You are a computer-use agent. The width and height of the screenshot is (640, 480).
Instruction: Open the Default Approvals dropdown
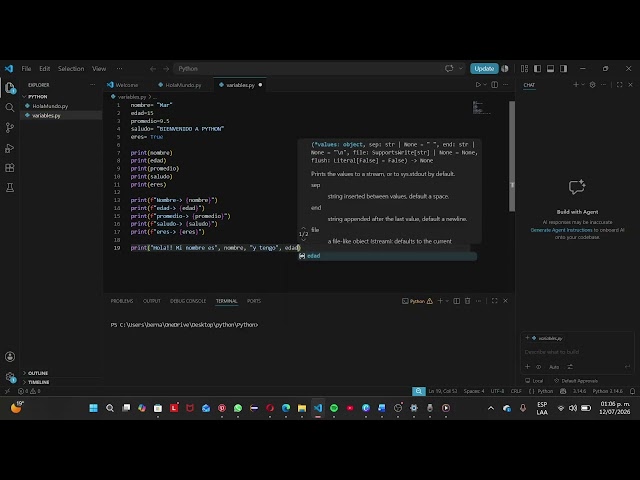(576, 381)
